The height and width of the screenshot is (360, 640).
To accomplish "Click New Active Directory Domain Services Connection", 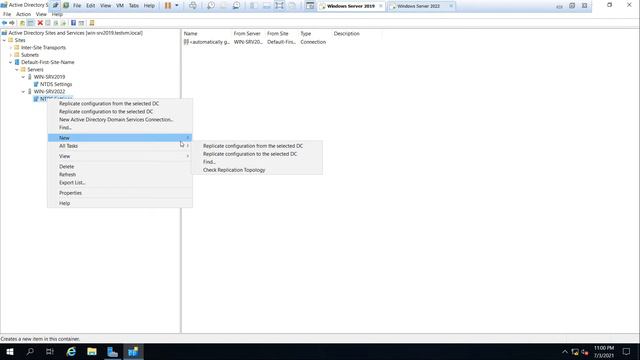I will (x=120, y=120).
